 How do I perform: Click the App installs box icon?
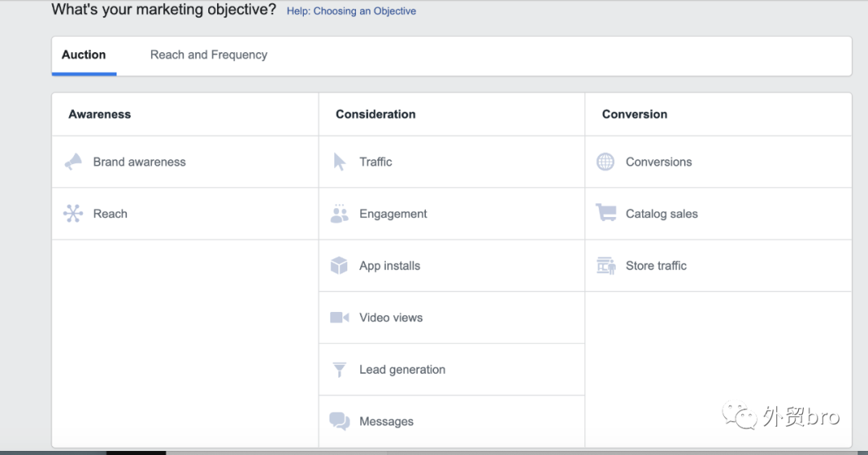(340, 266)
